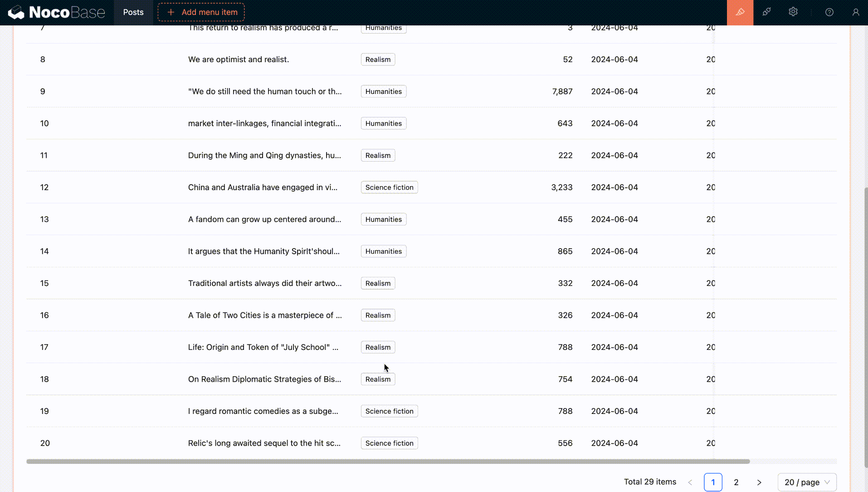The image size is (868, 492).
Task: Select page 1 in pagination
Action: pyautogui.click(x=713, y=482)
